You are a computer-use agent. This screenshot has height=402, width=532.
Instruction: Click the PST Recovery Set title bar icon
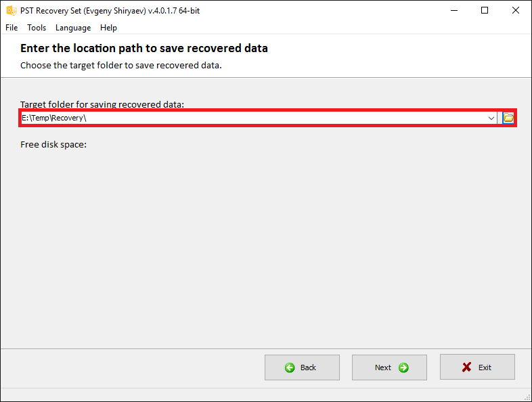click(12, 11)
